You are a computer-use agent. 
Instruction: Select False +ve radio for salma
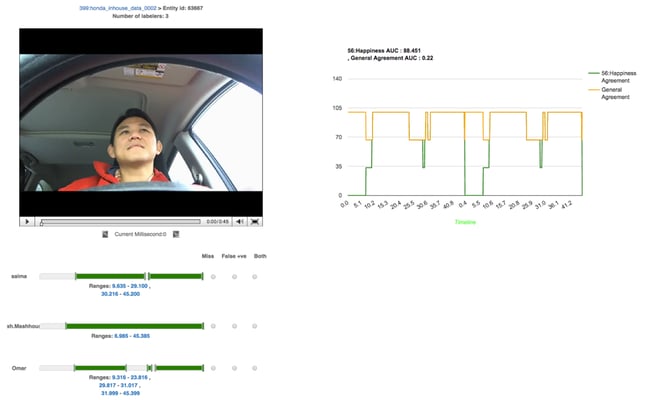[235, 276]
